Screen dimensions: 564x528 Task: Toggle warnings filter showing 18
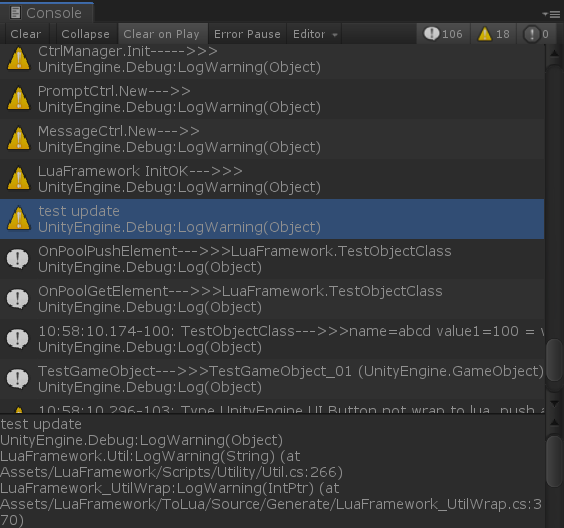pyautogui.click(x=493, y=34)
